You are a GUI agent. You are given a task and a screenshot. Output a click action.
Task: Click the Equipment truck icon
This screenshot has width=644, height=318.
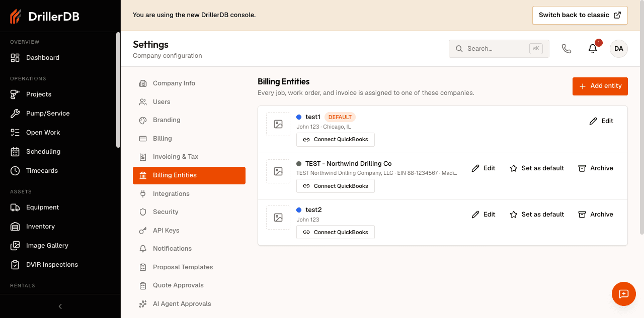[15, 207]
